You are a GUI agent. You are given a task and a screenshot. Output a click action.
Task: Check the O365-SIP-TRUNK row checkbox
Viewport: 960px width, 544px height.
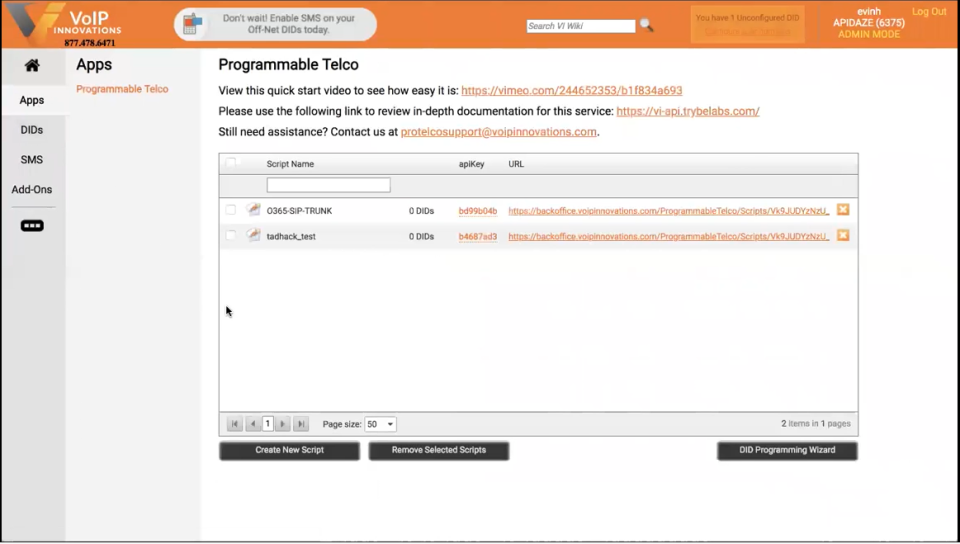[230, 210]
